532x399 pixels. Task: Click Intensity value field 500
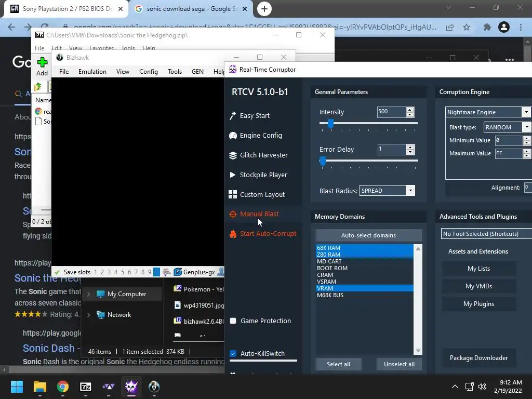point(391,112)
